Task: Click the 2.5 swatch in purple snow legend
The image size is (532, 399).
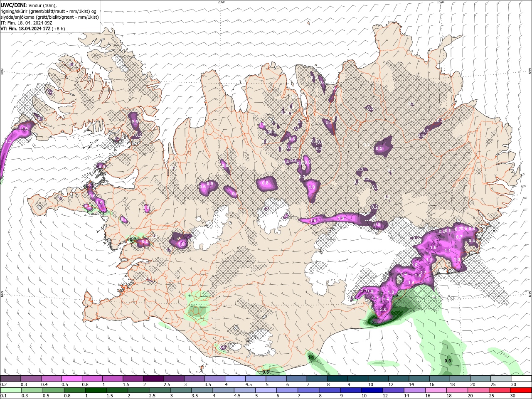Action: (x=173, y=379)
